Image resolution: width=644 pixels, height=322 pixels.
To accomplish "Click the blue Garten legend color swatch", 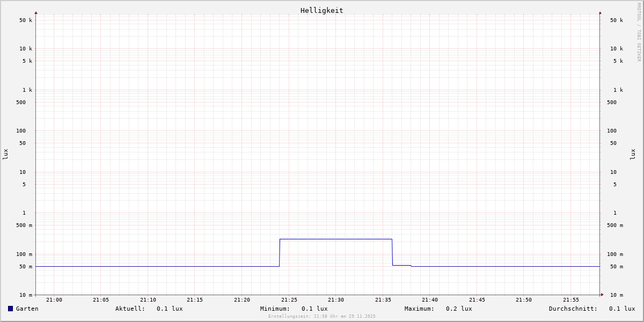I will (10, 309).
